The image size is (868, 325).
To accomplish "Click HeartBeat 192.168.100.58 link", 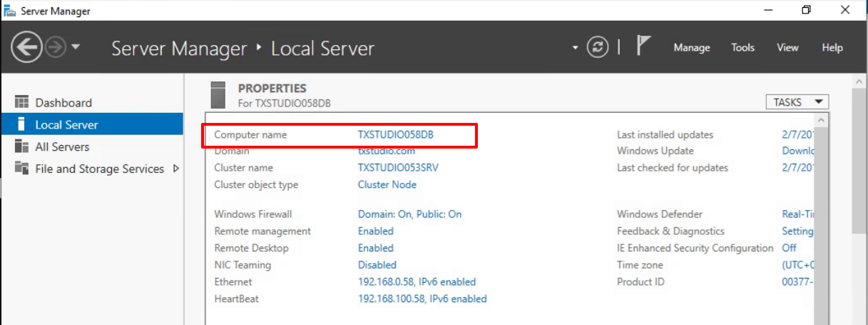I will (x=422, y=299).
